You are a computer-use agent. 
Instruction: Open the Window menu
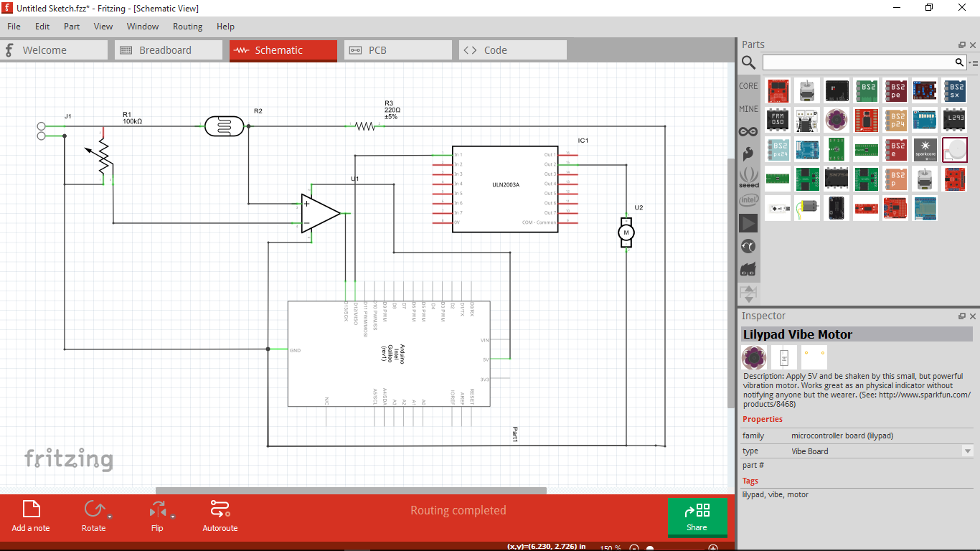143,26
